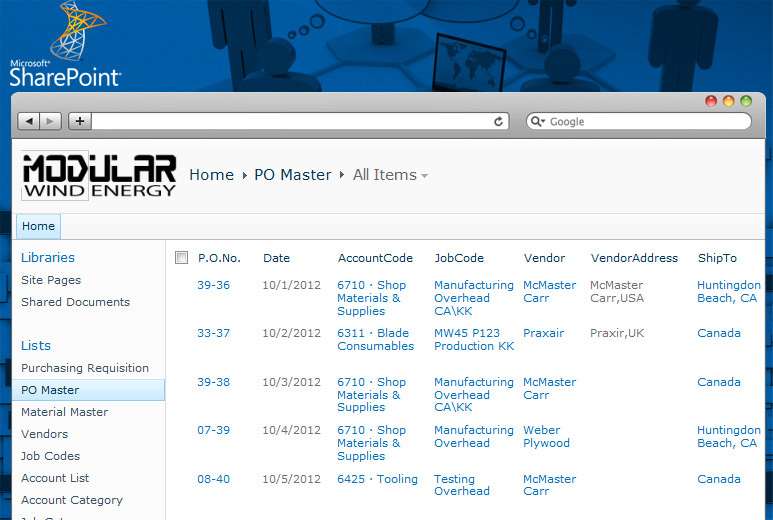Image resolution: width=773 pixels, height=520 pixels.
Task: Open Vendors list in sidebar
Action: 44,434
